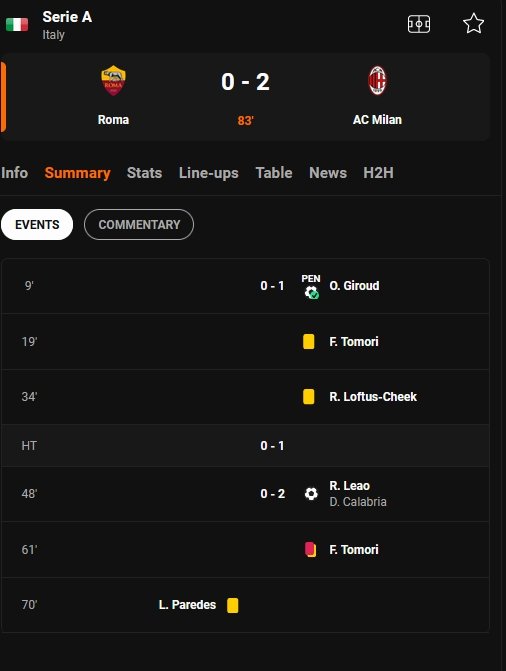The width and height of the screenshot is (506, 671).
Task: Click L. Paredes yellow card icon
Action: click(x=233, y=605)
